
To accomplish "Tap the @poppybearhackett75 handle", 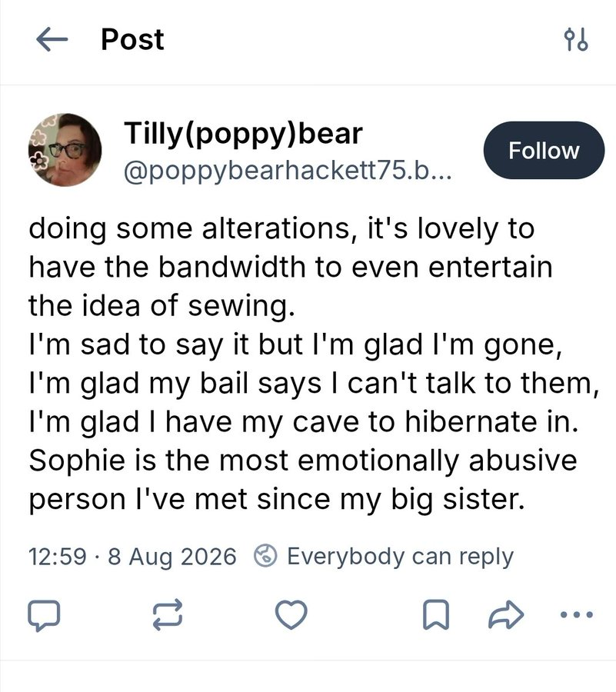I will coord(288,171).
